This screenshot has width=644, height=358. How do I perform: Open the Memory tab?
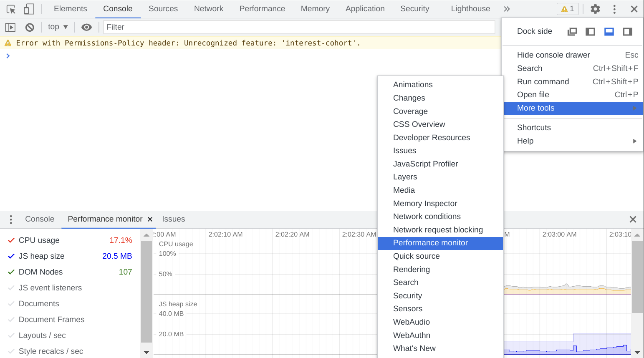point(315,9)
